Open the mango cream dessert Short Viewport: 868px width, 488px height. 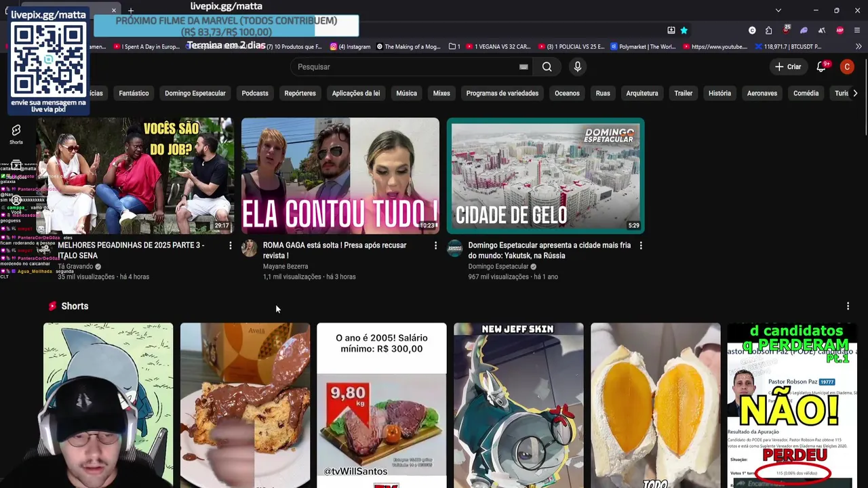(655, 405)
